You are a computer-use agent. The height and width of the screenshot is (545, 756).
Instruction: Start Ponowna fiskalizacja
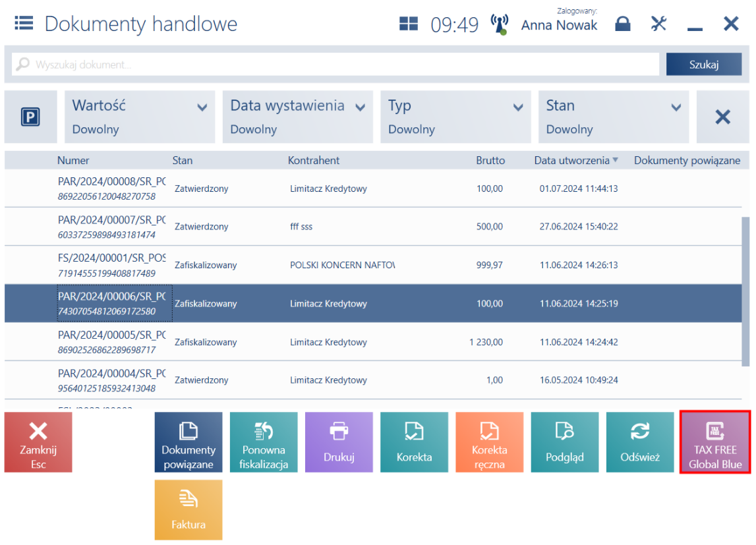(x=264, y=442)
